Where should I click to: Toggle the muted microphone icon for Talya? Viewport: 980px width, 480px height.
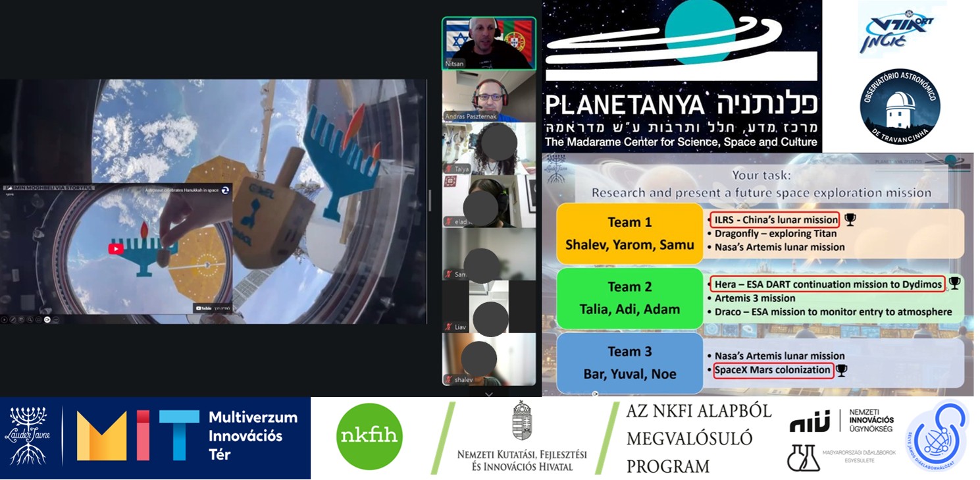point(449,169)
